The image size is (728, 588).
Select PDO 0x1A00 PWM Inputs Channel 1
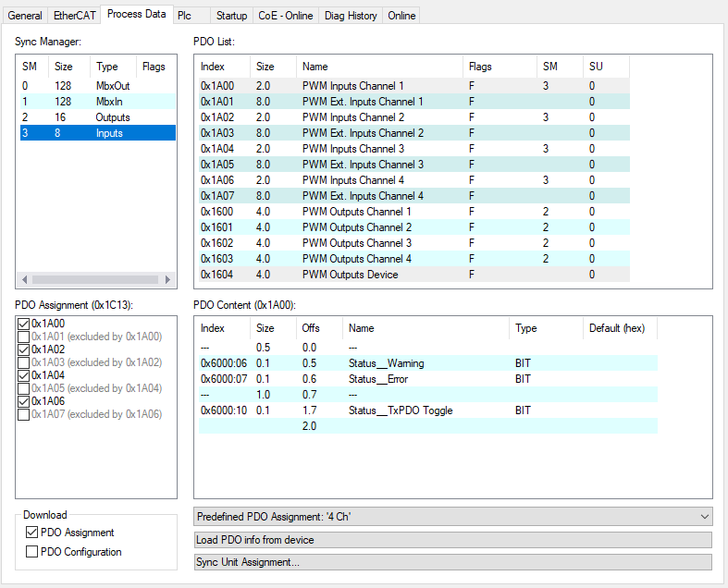[x=414, y=86]
